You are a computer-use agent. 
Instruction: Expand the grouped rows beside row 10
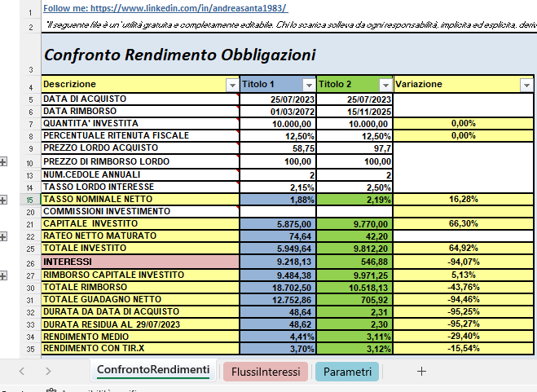tap(4, 162)
